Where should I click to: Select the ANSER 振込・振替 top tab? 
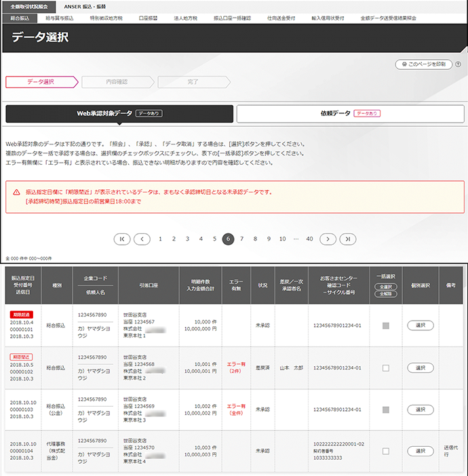tap(85, 5)
